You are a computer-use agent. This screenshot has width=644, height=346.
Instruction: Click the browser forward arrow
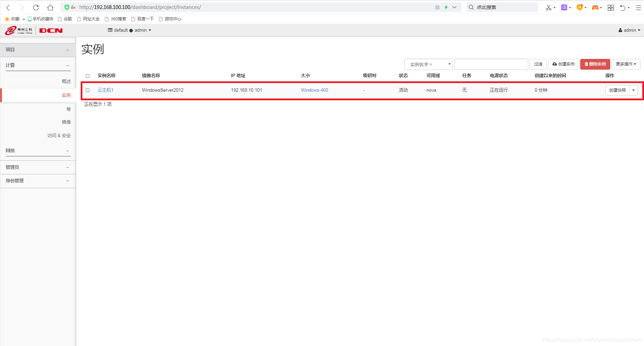(x=22, y=7)
